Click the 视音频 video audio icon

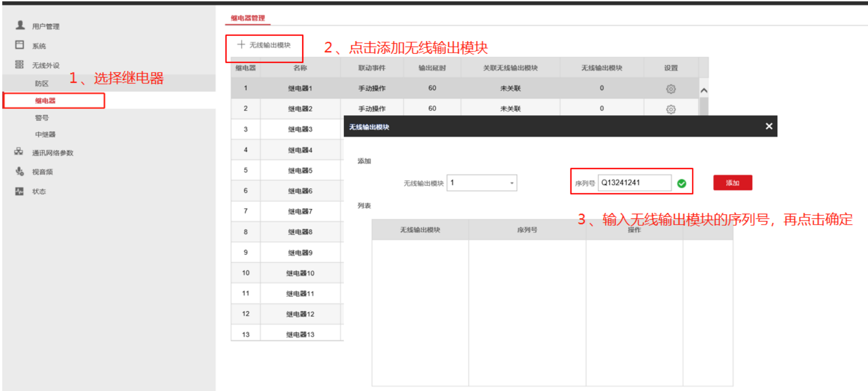tap(20, 171)
